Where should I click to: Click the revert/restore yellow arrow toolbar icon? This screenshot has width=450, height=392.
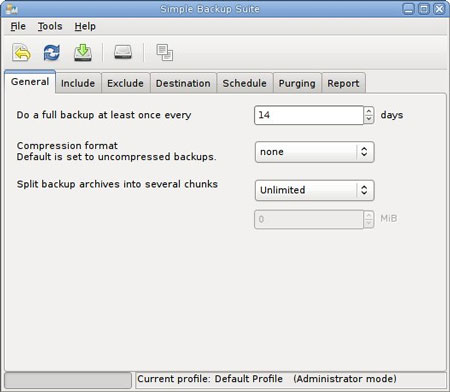click(22, 52)
